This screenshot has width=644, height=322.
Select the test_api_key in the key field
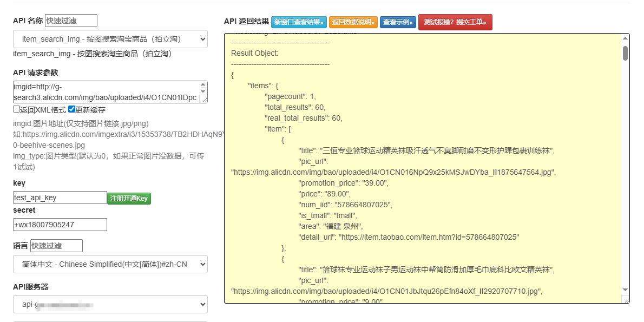(x=60, y=199)
